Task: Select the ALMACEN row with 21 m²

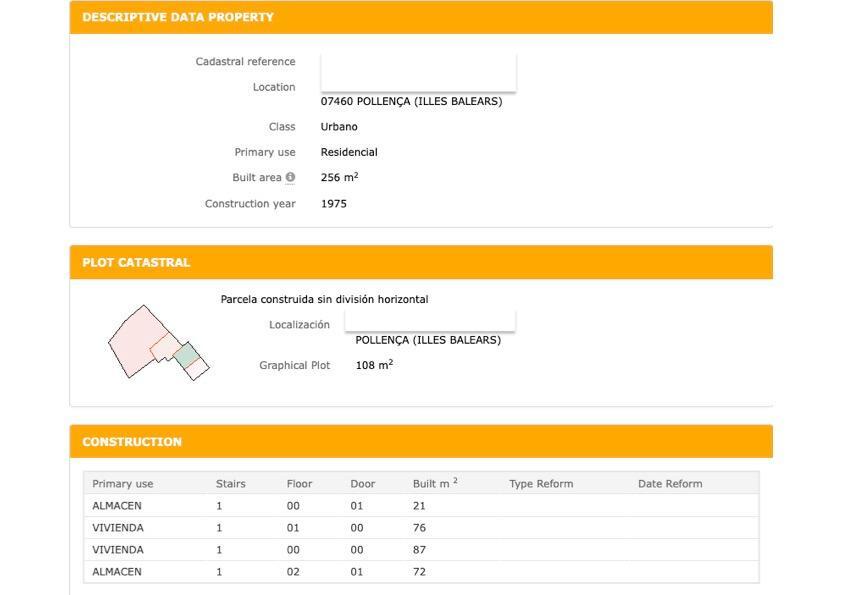Action: [x=420, y=506]
